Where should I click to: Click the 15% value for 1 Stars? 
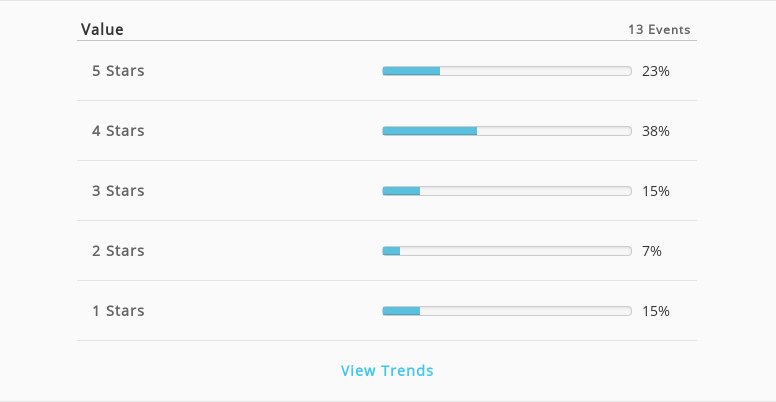pos(656,311)
